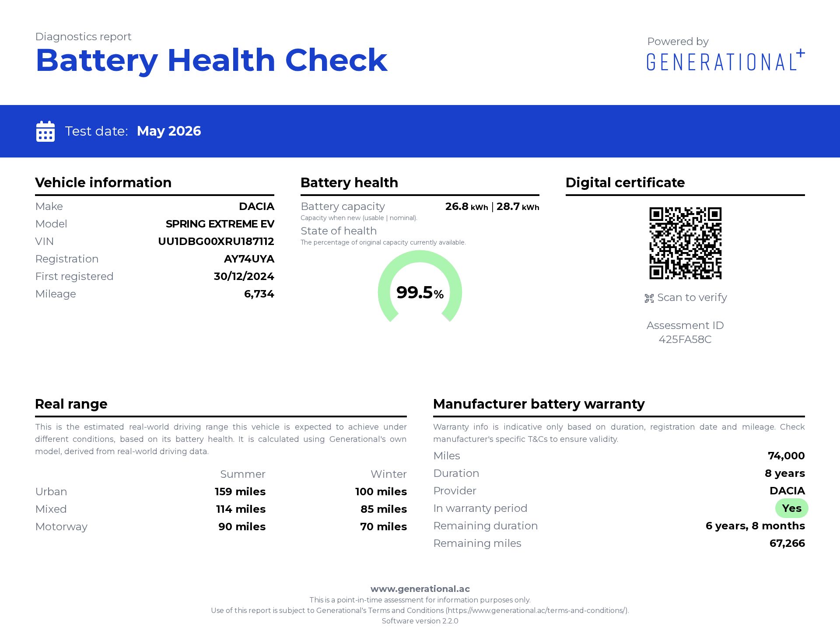This screenshot has height=630, width=840.
Task: Click the In warranty period label
Action: (x=480, y=508)
